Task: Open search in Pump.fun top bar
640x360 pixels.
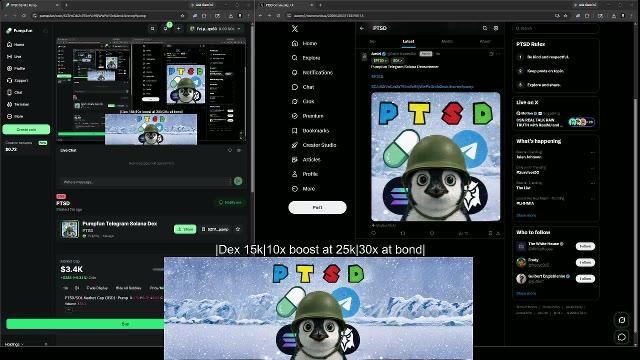Action: pos(153,29)
